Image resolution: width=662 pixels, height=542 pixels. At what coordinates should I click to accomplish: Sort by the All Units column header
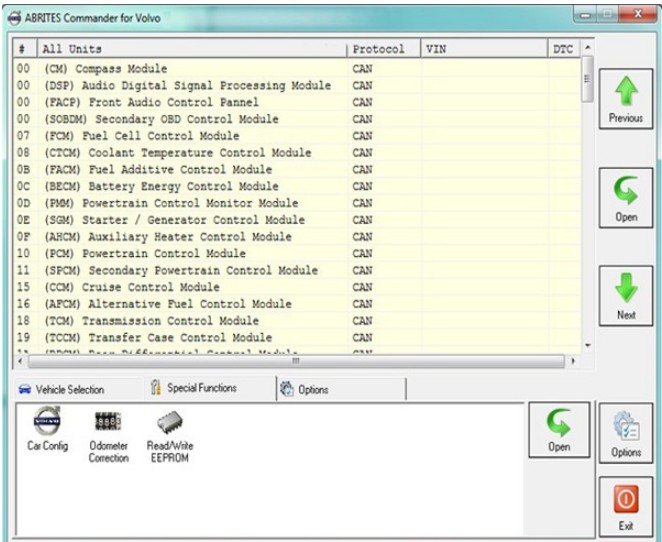click(192, 49)
